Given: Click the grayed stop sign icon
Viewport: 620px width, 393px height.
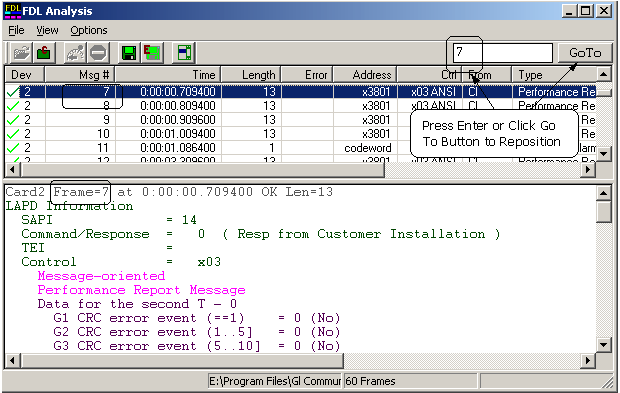Looking at the screenshot, I should [98, 53].
